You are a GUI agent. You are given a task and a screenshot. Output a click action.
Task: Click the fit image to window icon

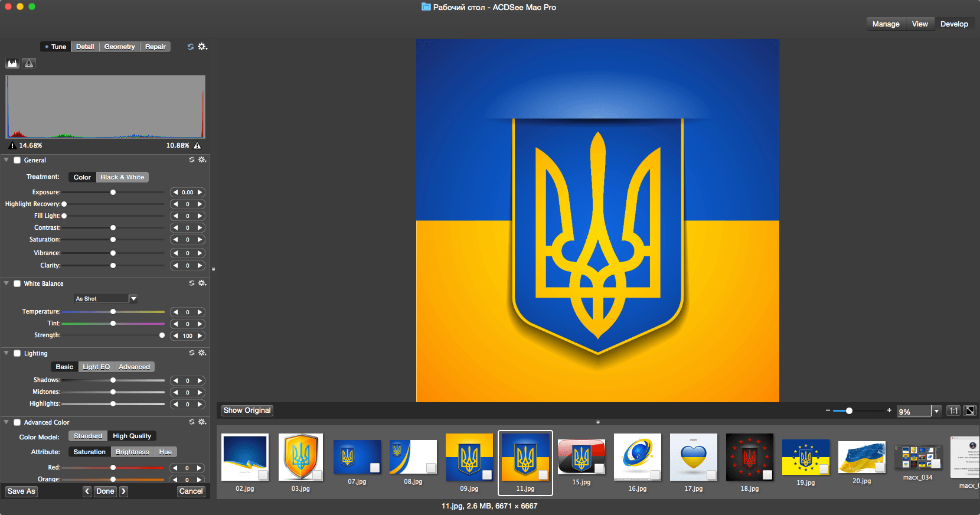[970, 411]
